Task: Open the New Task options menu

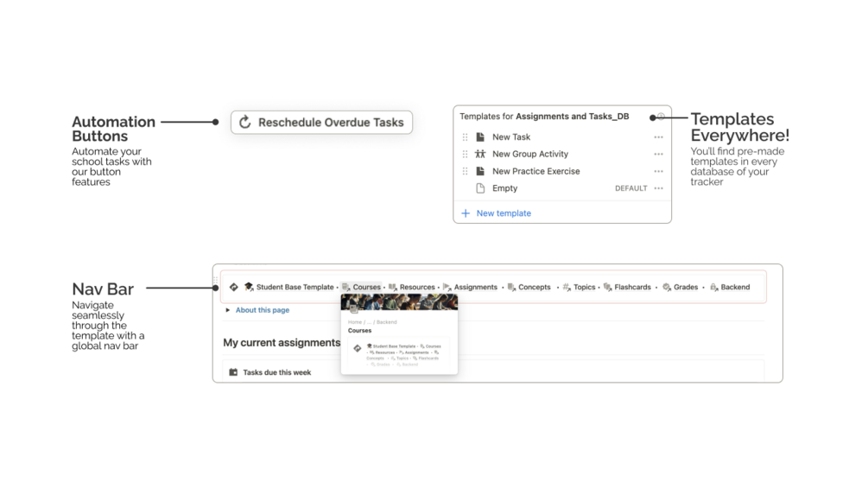Action: (x=658, y=137)
